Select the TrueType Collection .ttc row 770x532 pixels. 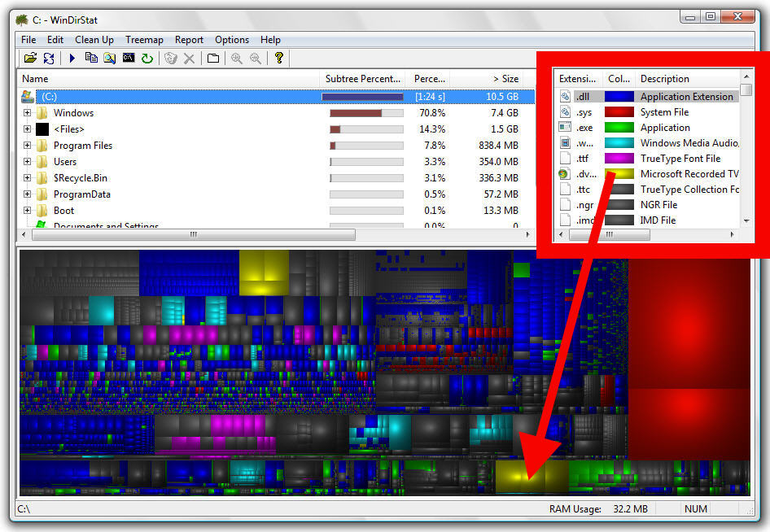(x=648, y=190)
